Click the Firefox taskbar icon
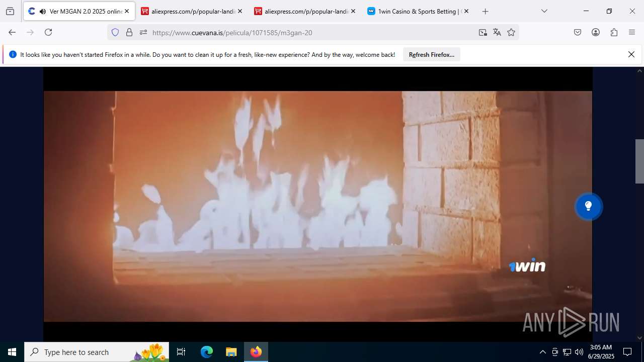This screenshot has width=644, height=362. coord(256,352)
